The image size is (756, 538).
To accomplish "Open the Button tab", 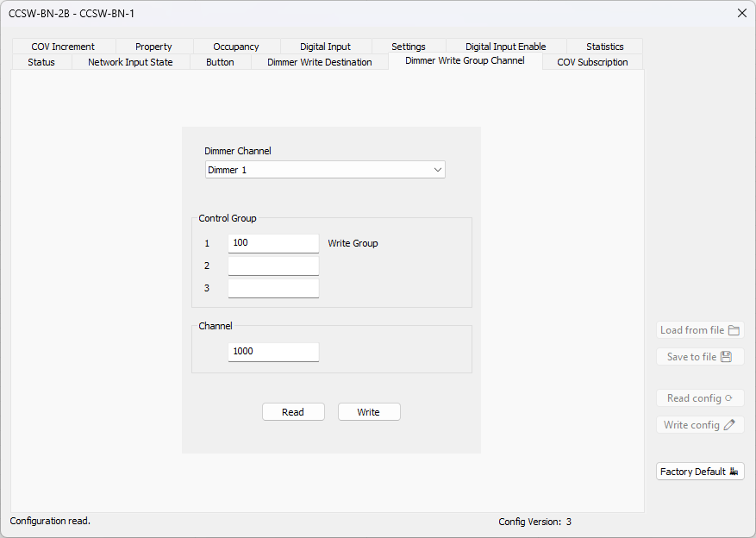I will (x=220, y=62).
